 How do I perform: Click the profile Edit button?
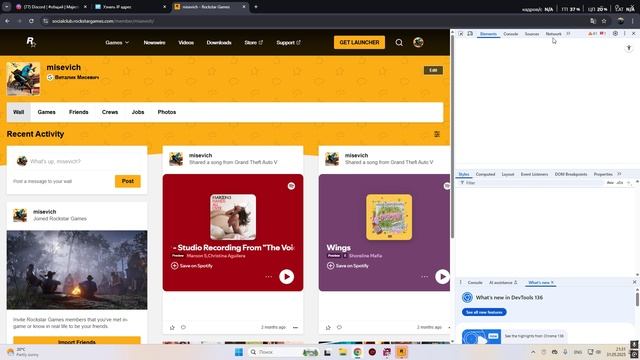pyautogui.click(x=433, y=70)
